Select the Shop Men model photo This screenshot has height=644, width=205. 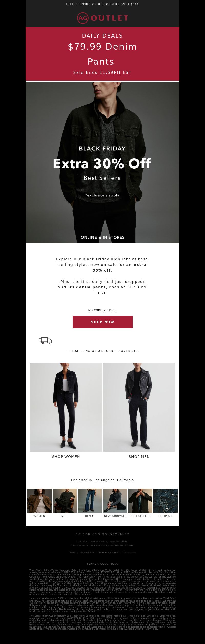point(139,407)
